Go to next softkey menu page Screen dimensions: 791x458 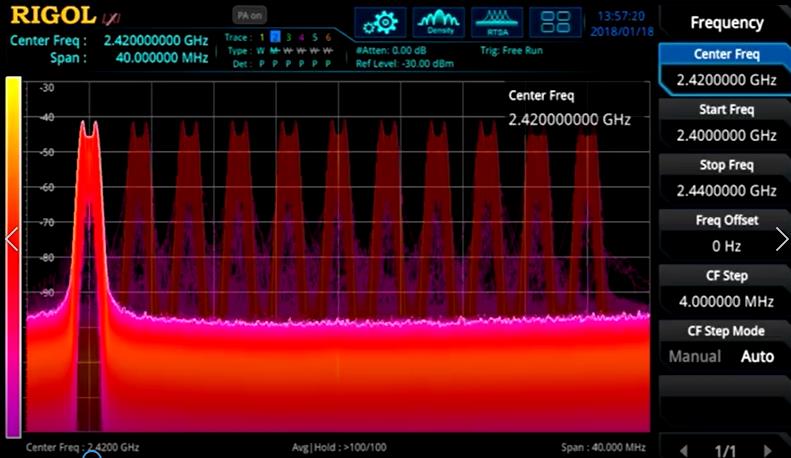point(769,450)
